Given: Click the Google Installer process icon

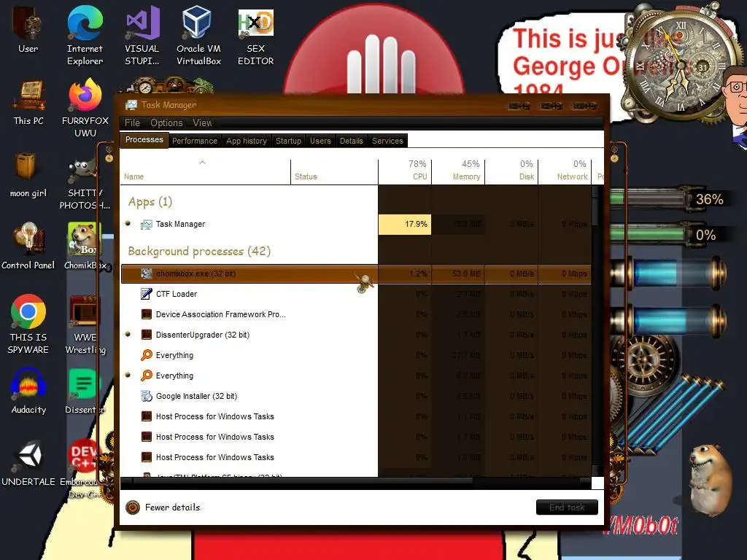Looking at the screenshot, I should coord(146,396).
